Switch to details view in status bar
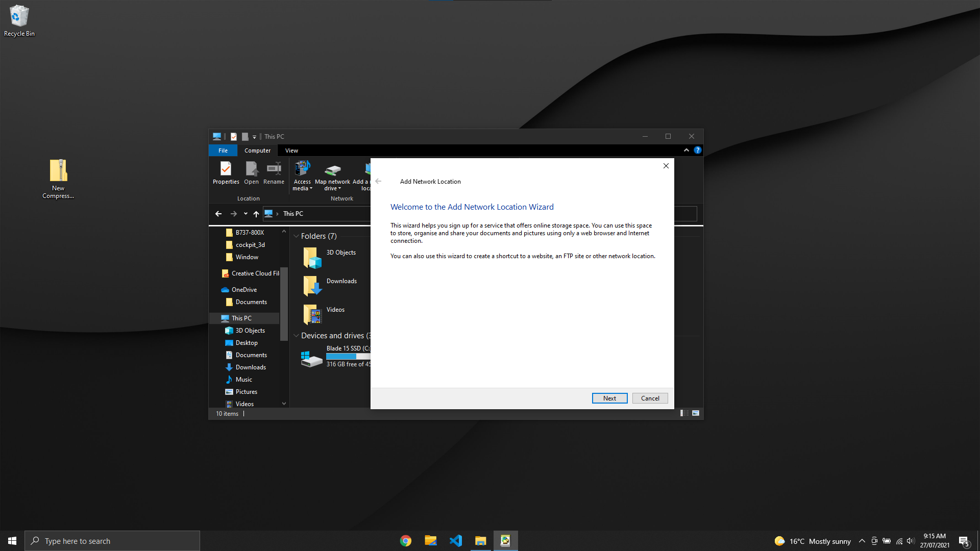Viewport: 980px width, 551px height. point(684,413)
